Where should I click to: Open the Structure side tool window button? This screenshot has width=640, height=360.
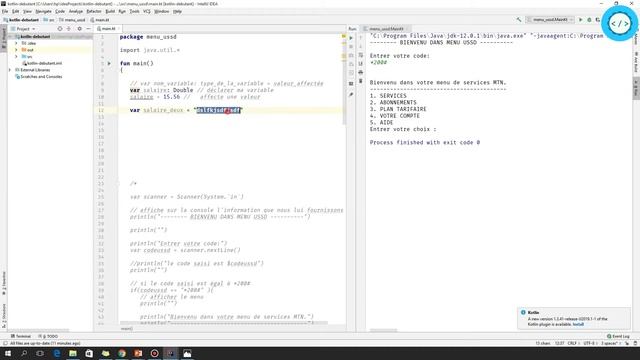click(4, 316)
